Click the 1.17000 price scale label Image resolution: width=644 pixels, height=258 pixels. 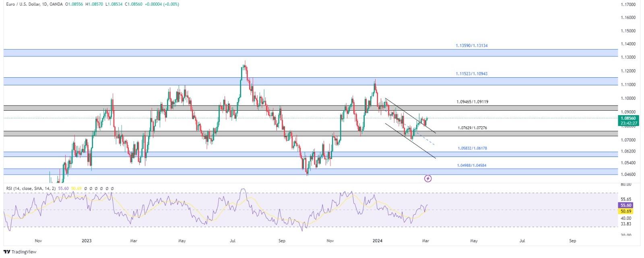[628, 4]
